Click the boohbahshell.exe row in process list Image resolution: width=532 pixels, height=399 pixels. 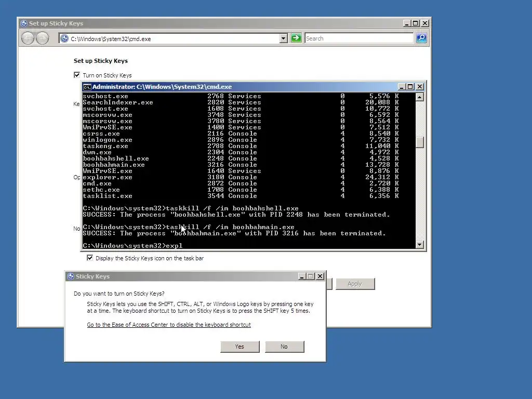coord(241,158)
